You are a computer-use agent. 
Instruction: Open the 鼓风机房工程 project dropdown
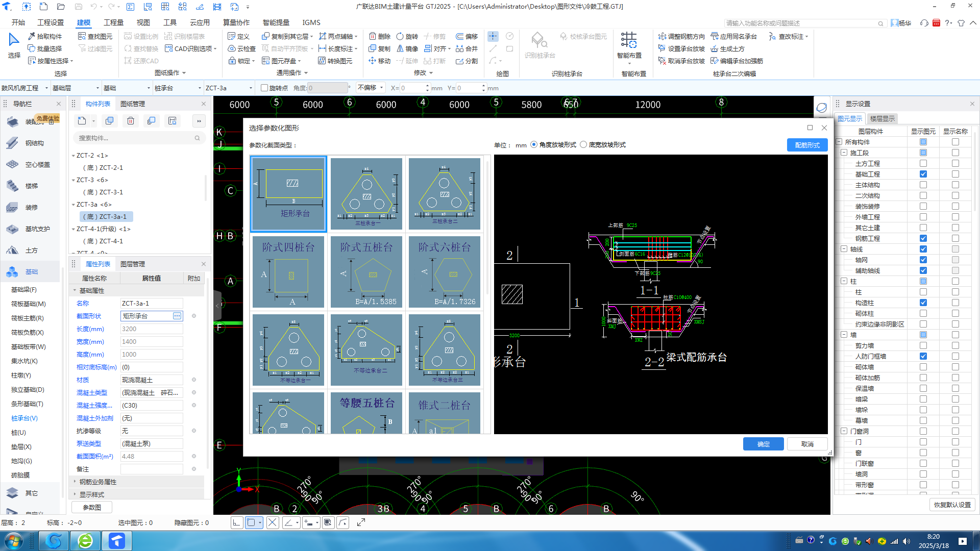pyautogui.click(x=25, y=88)
